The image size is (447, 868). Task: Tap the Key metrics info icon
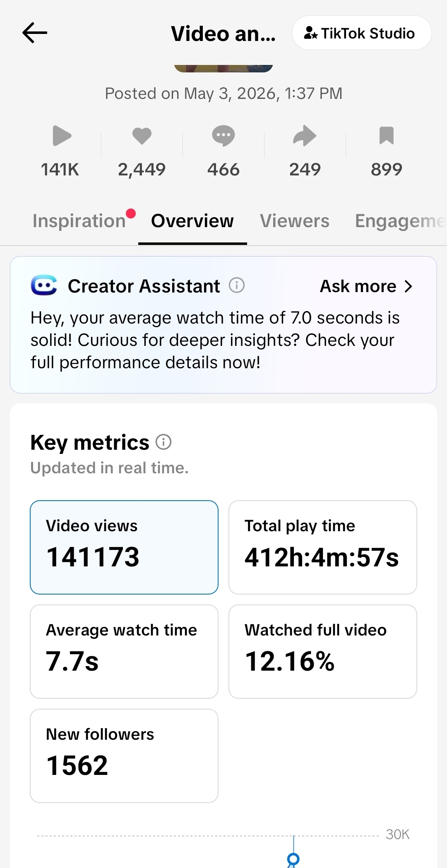tap(163, 442)
